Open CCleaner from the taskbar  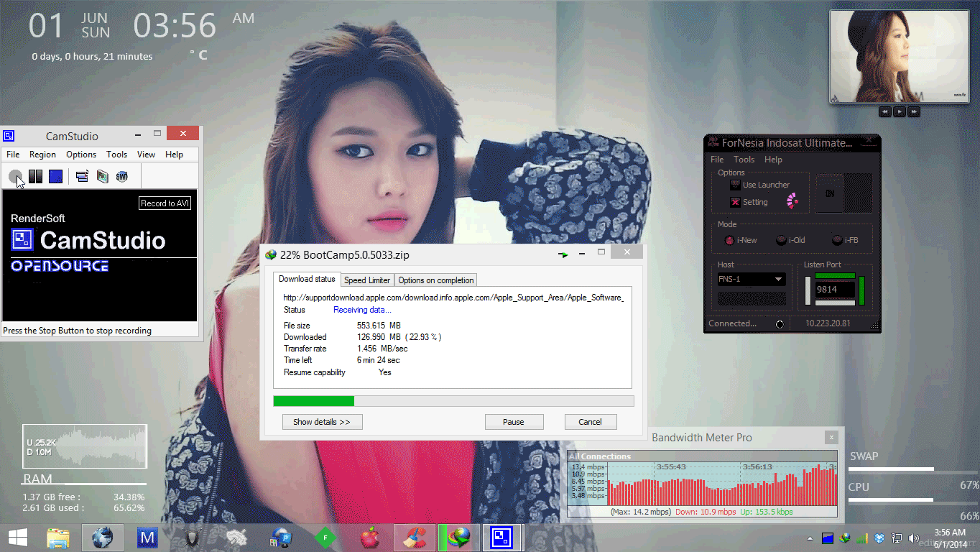pyautogui.click(x=415, y=538)
